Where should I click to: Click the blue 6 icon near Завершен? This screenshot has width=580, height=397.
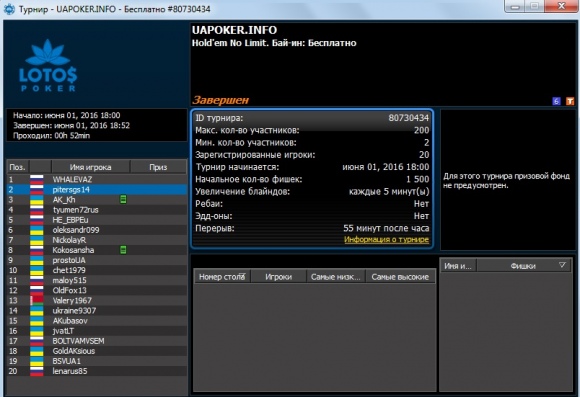tap(556, 101)
